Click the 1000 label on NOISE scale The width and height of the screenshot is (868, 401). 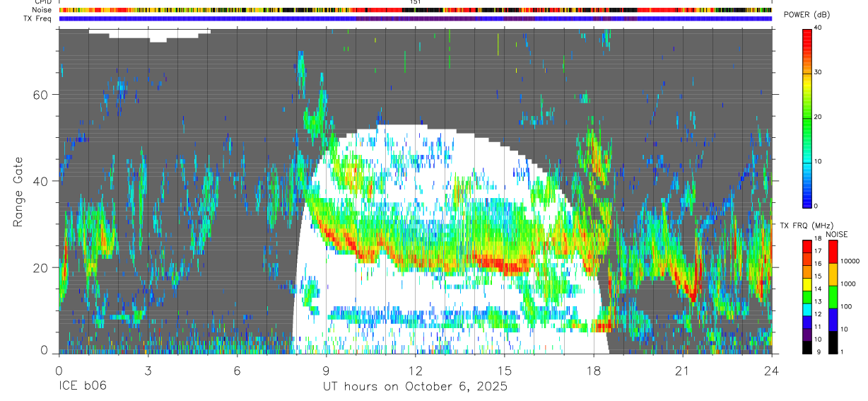point(848,284)
